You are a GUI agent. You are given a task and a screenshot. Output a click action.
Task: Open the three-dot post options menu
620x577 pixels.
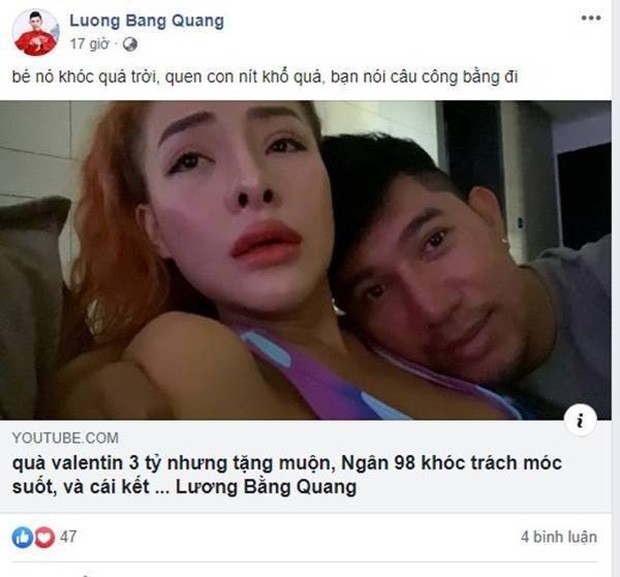tap(591, 18)
